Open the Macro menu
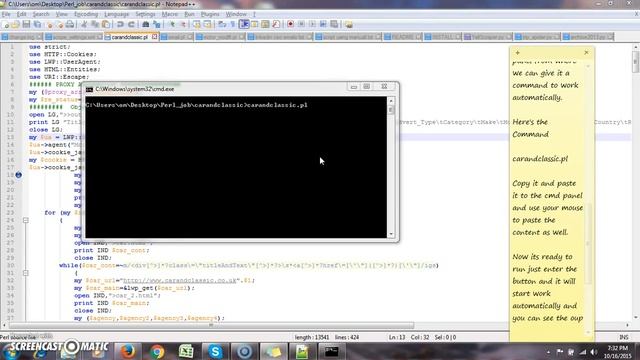 pos(169,14)
